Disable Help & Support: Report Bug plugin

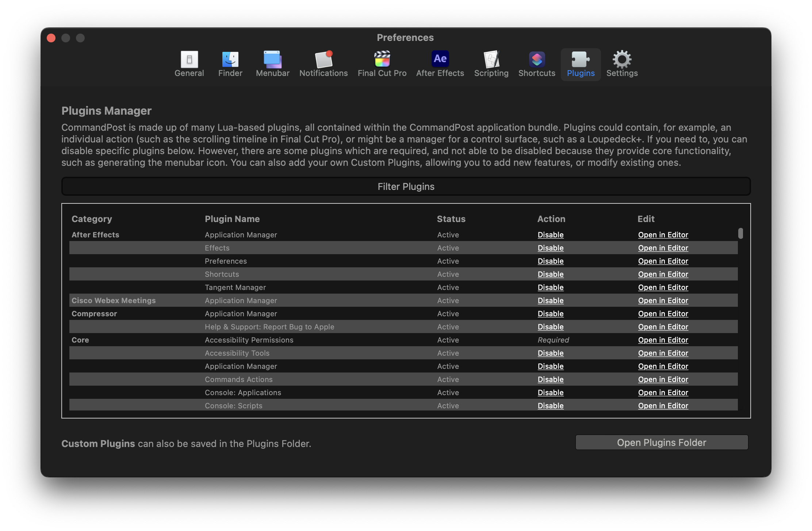point(551,327)
